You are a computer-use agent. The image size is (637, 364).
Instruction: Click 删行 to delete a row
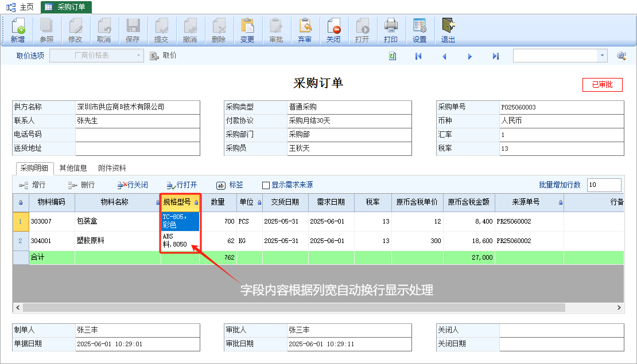[x=81, y=185]
